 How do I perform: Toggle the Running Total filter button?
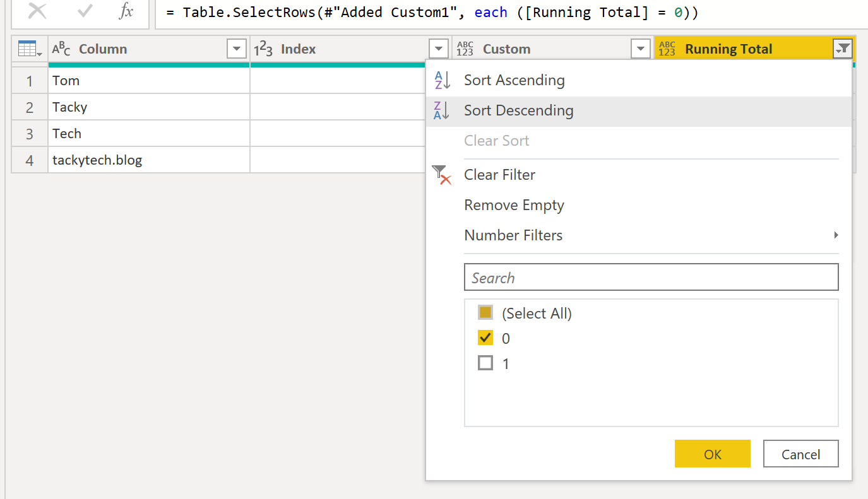[x=843, y=49]
